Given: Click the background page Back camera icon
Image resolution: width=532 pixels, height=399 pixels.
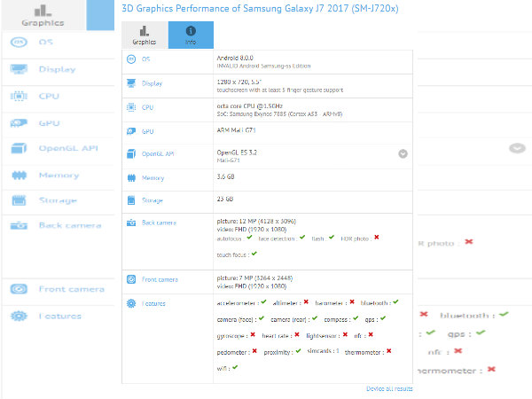Looking at the screenshot, I should [19, 225].
